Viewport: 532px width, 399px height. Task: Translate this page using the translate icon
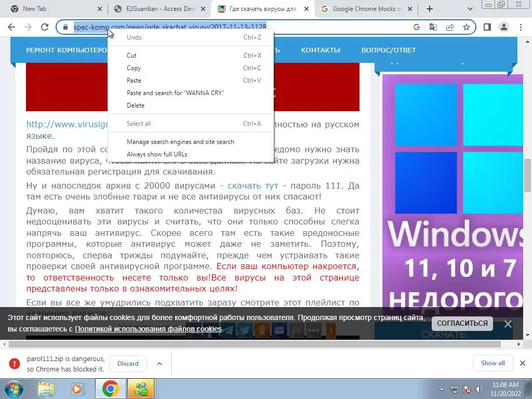pos(433,27)
